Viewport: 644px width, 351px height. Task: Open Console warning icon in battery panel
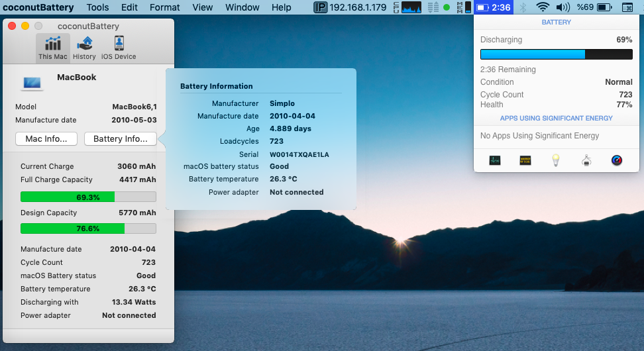coord(525,160)
